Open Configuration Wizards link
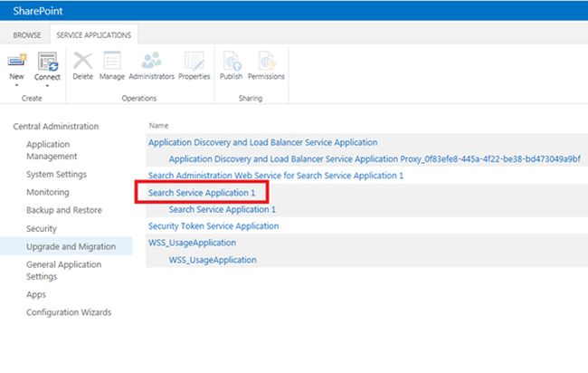This screenshot has height=373, width=588. [x=69, y=312]
